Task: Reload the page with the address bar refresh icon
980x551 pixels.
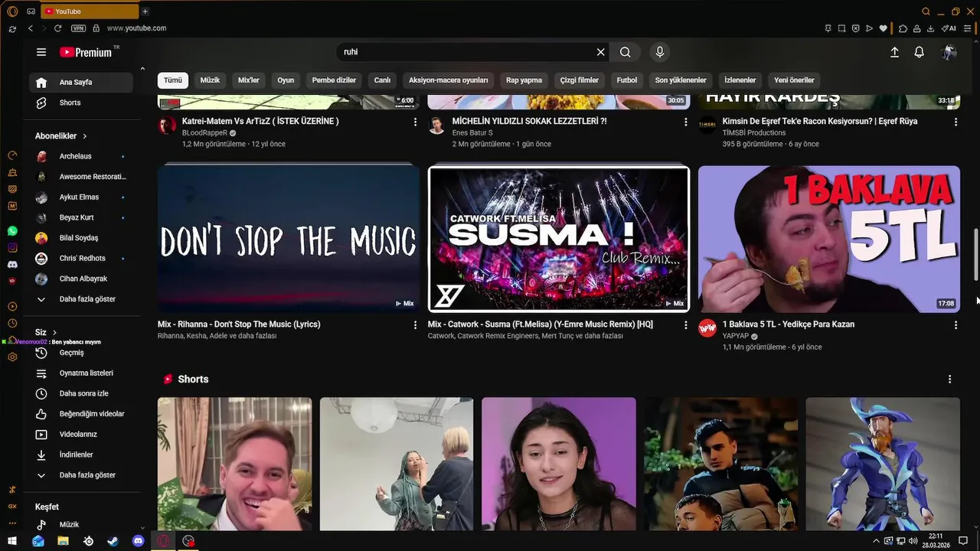Action: point(57,28)
